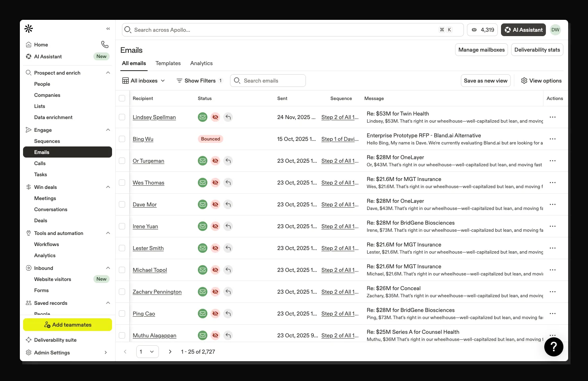The width and height of the screenshot is (588, 381).
Task: Open the All inboxes dropdown
Action: click(143, 81)
